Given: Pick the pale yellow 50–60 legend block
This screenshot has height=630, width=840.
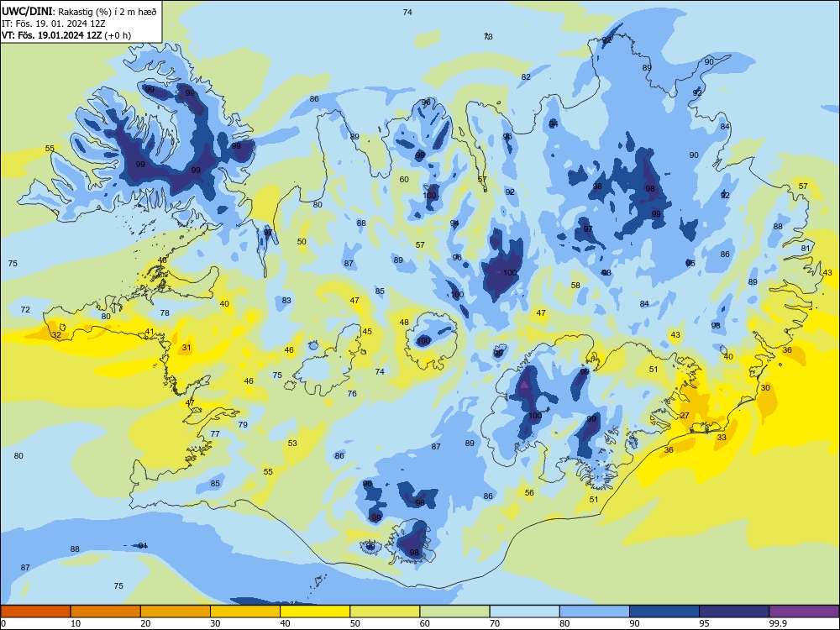Looking at the screenshot, I should (385, 612).
